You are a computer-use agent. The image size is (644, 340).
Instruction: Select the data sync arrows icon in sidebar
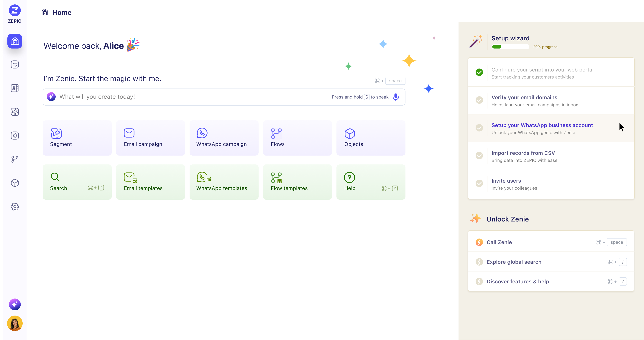point(15,64)
